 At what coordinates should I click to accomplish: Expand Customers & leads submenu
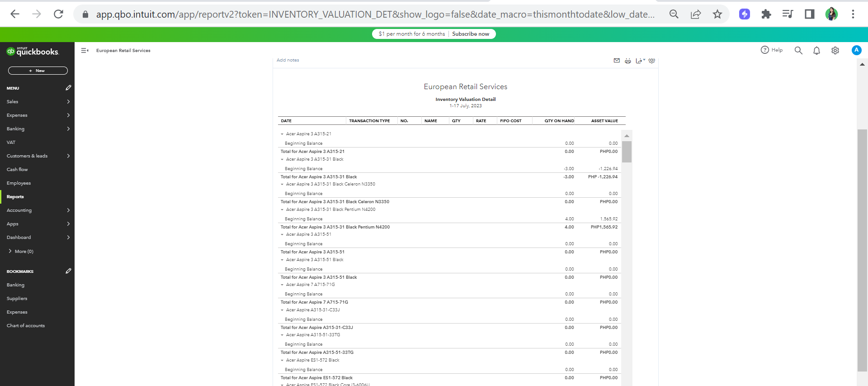(x=68, y=156)
